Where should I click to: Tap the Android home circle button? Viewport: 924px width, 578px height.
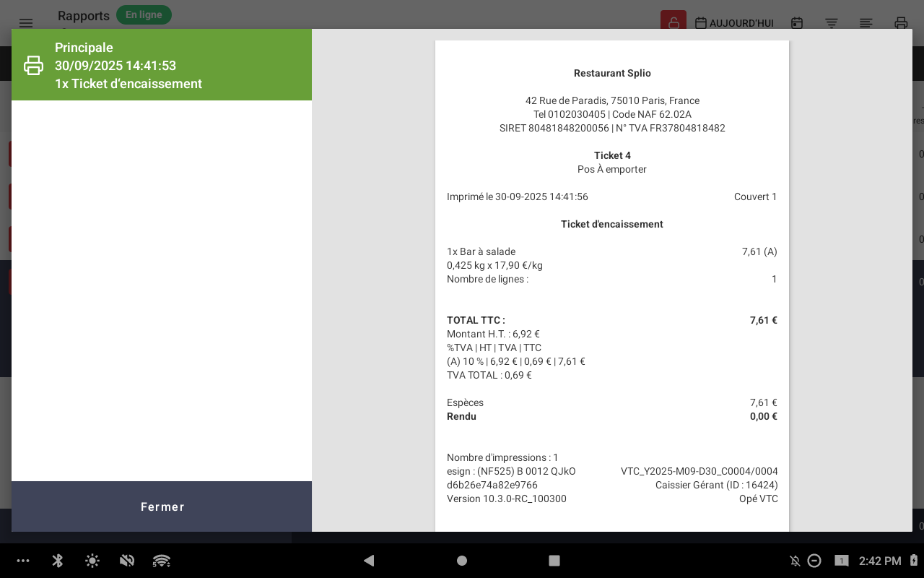click(462, 561)
